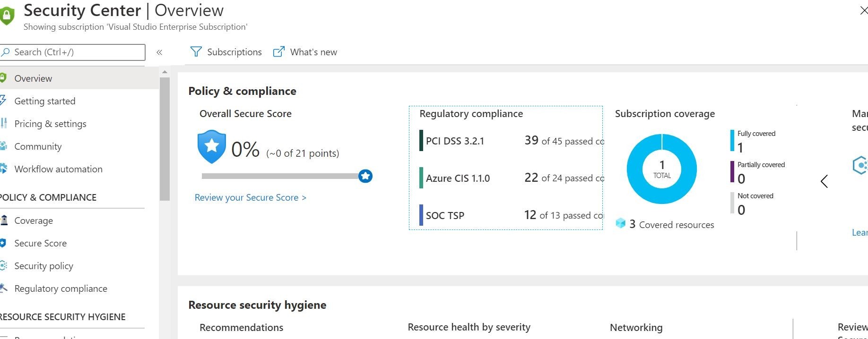Image resolution: width=868 pixels, height=339 pixels.
Task: Click the Secure Score shield icon in sidebar
Action: click(x=3, y=243)
